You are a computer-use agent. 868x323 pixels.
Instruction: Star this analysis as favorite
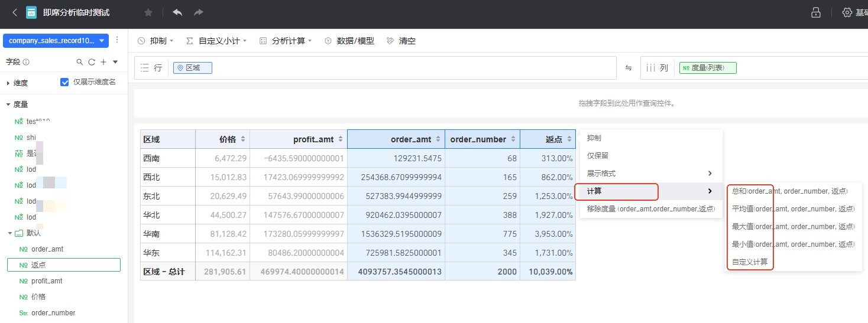(x=148, y=12)
